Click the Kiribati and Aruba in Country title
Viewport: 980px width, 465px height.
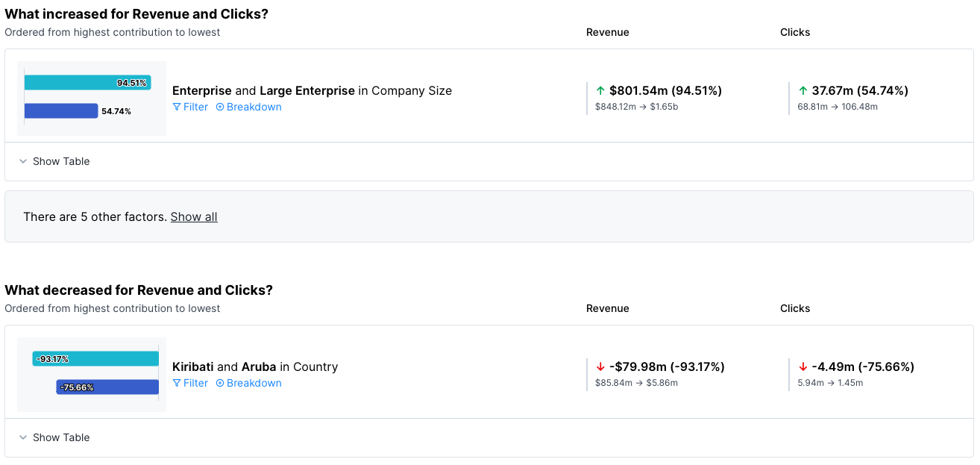coord(255,366)
